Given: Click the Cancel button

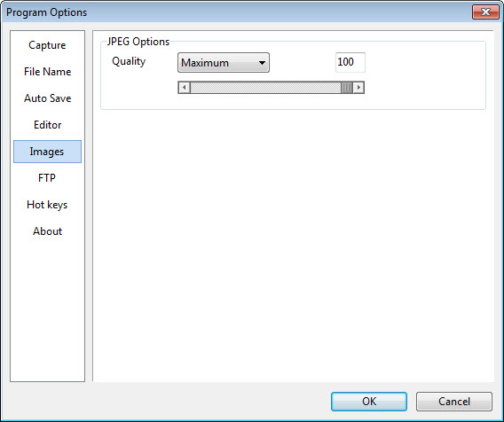Looking at the screenshot, I should [453, 401].
